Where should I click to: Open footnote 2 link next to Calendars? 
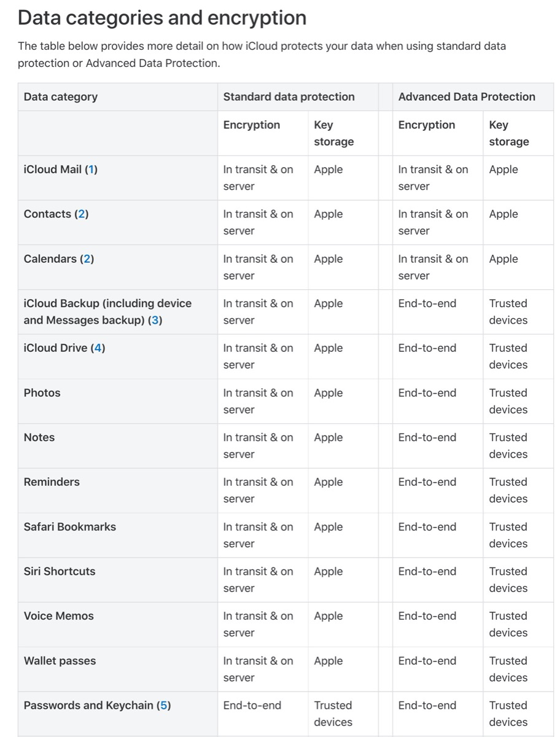tap(87, 259)
